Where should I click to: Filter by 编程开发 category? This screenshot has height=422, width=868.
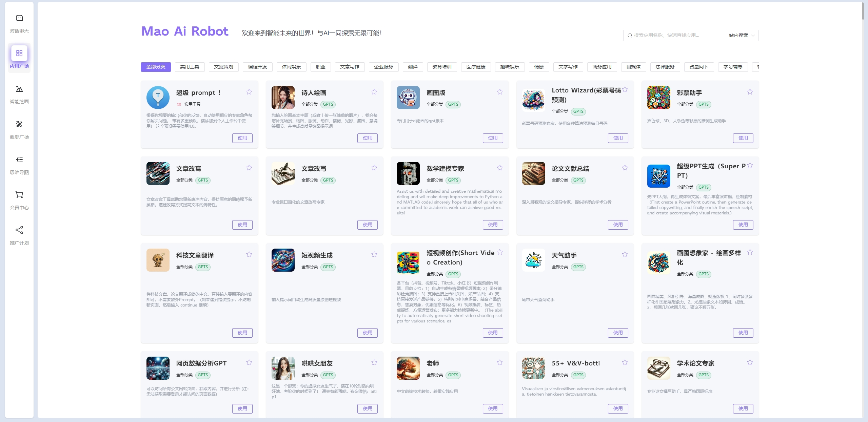click(258, 67)
